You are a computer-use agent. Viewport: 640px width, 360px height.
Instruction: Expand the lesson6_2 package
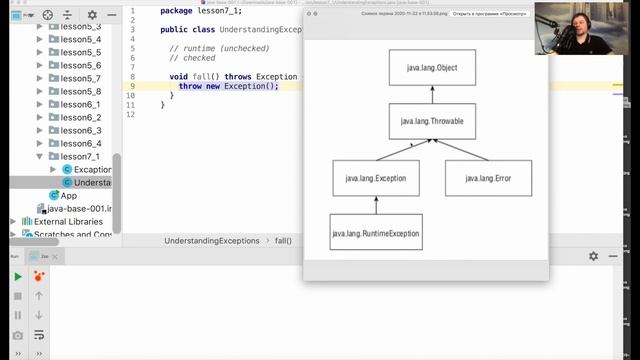pyautogui.click(x=40, y=118)
